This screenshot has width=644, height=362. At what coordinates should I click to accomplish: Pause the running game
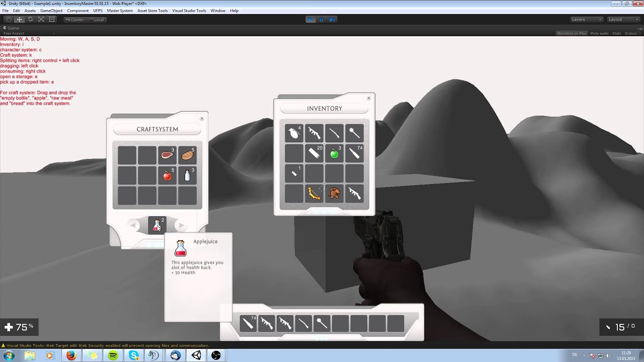(x=321, y=20)
